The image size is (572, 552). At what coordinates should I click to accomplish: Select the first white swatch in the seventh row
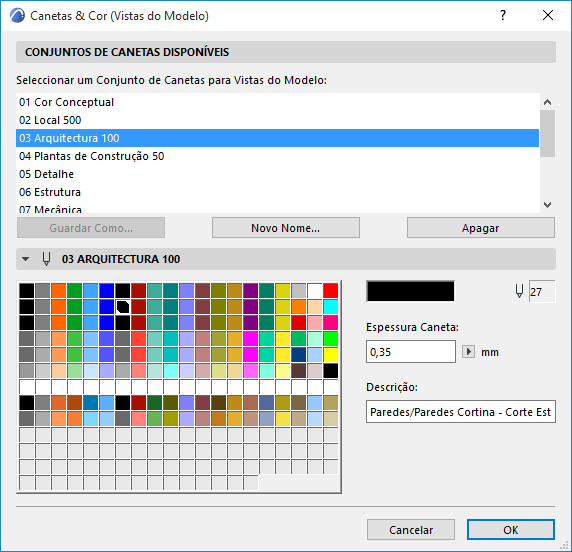tap(27, 387)
